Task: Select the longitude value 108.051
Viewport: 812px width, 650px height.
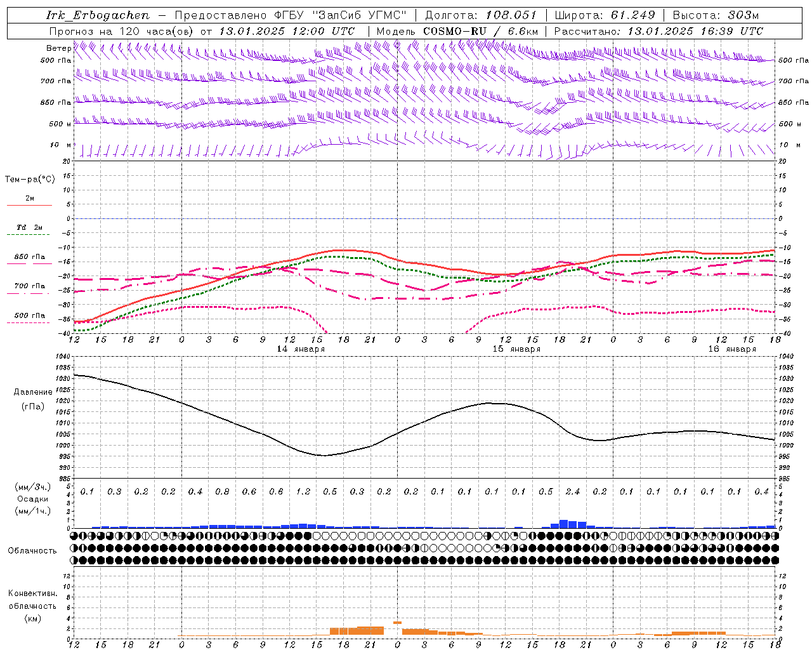Action: [x=511, y=15]
